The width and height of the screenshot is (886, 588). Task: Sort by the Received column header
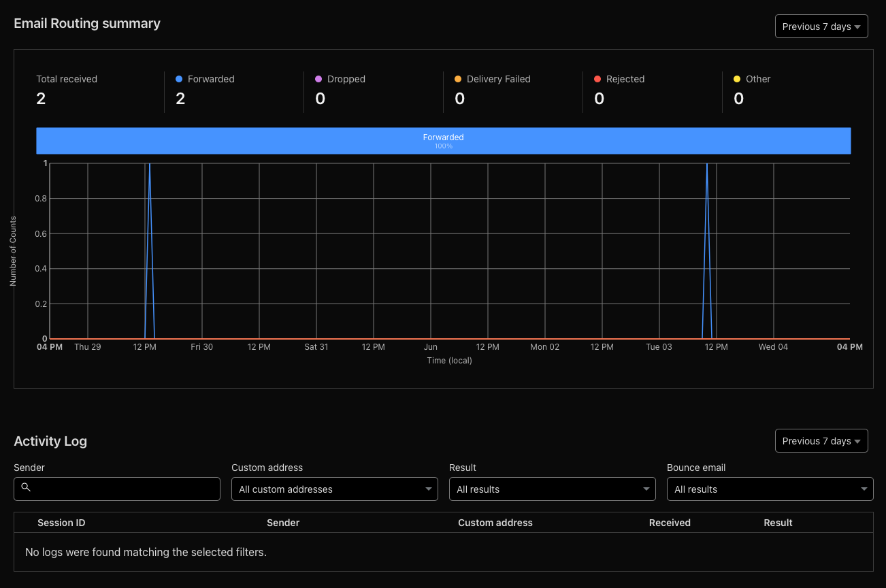pos(670,523)
